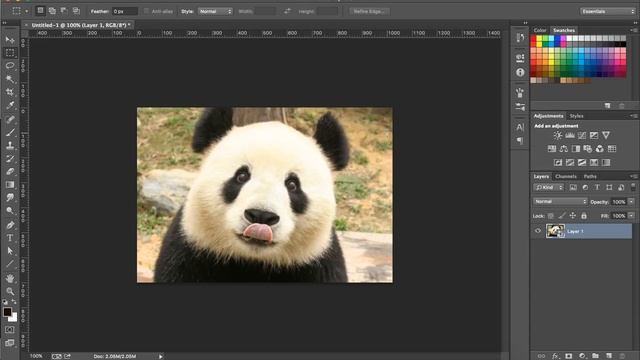Choose Intersect with selection mode
The image size is (640, 360).
point(76,11)
